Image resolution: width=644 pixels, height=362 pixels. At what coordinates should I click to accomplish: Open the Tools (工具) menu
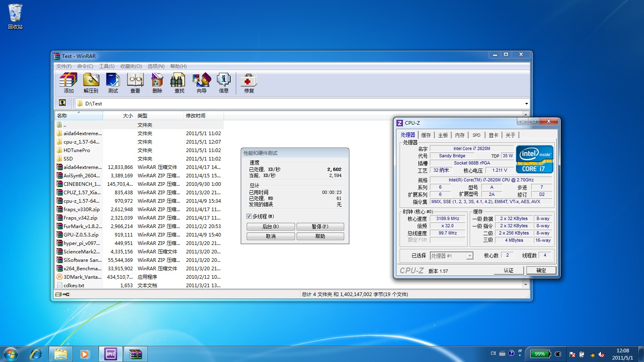point(107,66)
